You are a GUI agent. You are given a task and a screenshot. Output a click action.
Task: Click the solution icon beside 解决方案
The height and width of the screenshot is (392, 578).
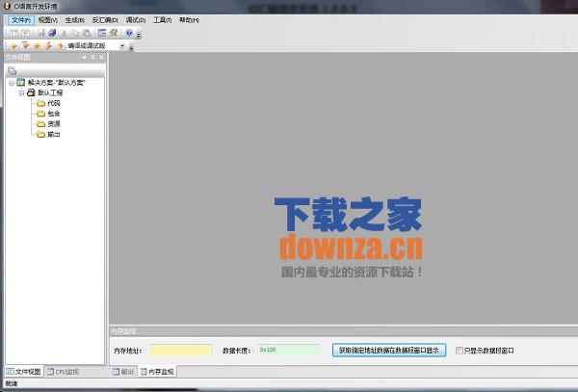pyautogui.click(x=21, y=82)
